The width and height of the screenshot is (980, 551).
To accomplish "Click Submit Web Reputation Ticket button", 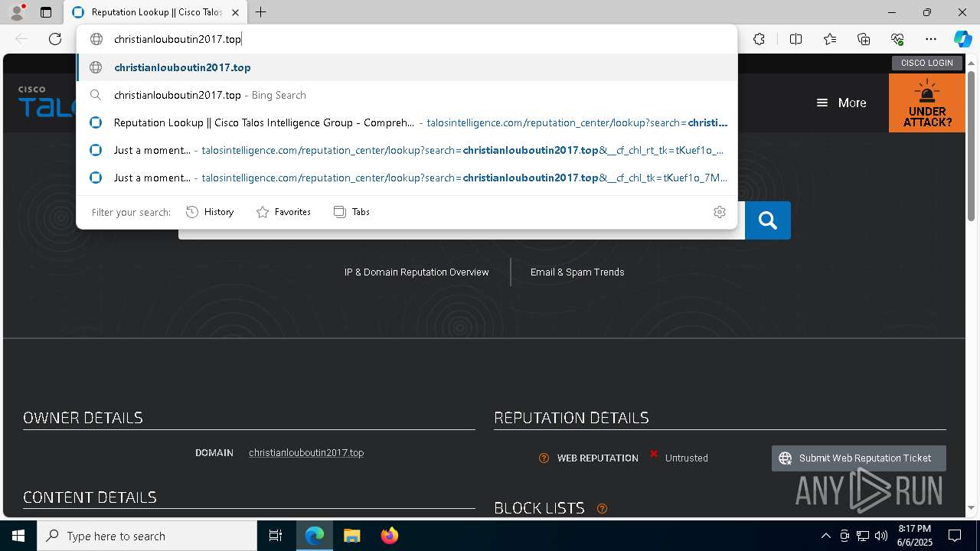I will 859,458.
